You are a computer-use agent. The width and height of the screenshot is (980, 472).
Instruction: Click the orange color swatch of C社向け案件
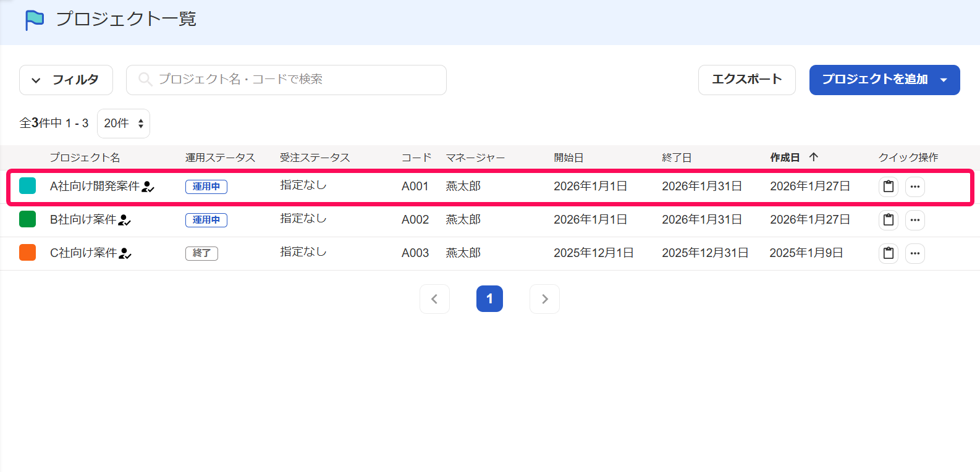[28, 253]
